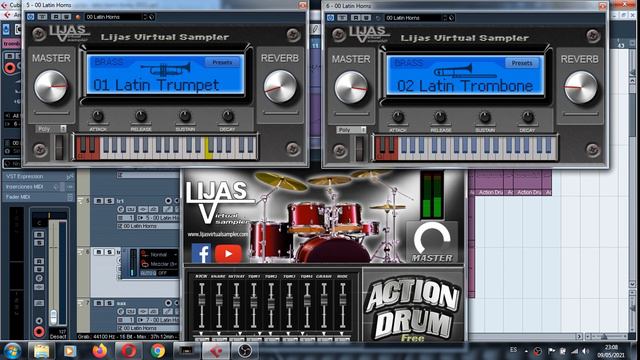Open the www.lijasvirtualsampler.com link
The image size is (640, 360).
coord(218,234)
